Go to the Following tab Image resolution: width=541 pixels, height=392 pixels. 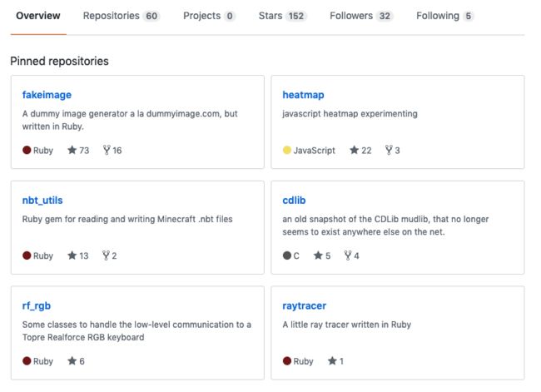pos(444,16)
